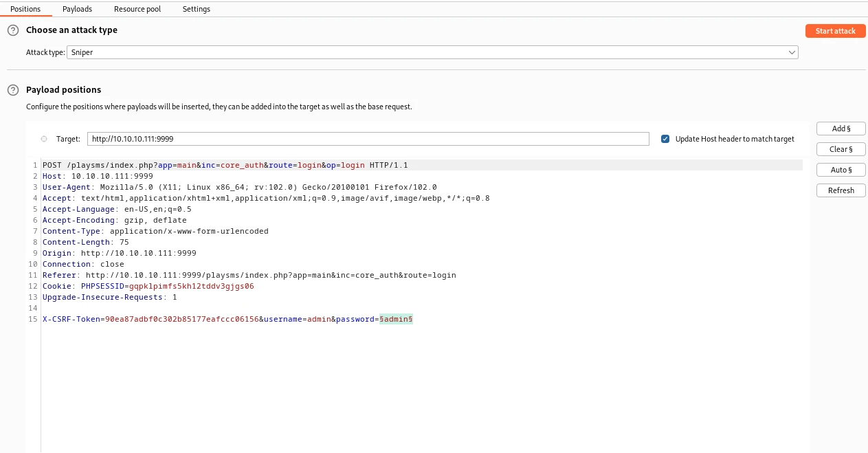Image resolution: width=868 pixels, height=453 pixels.
Task: Click line number 15 in the gutter
Action: click(x=32, y=319)
